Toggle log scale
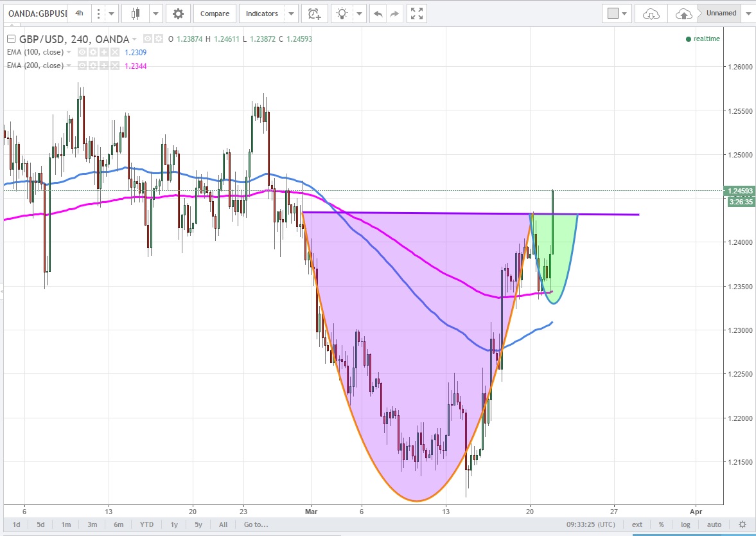 (686, 524)
